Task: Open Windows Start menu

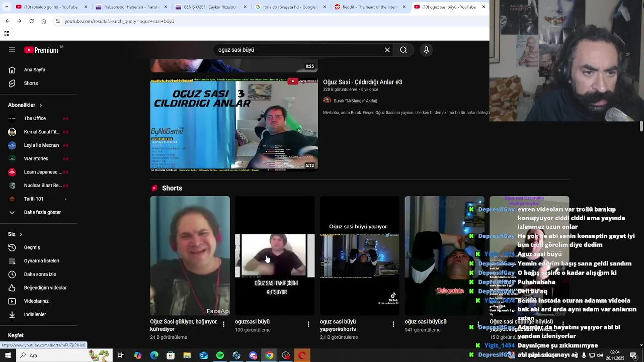Action: click(8, 355)
